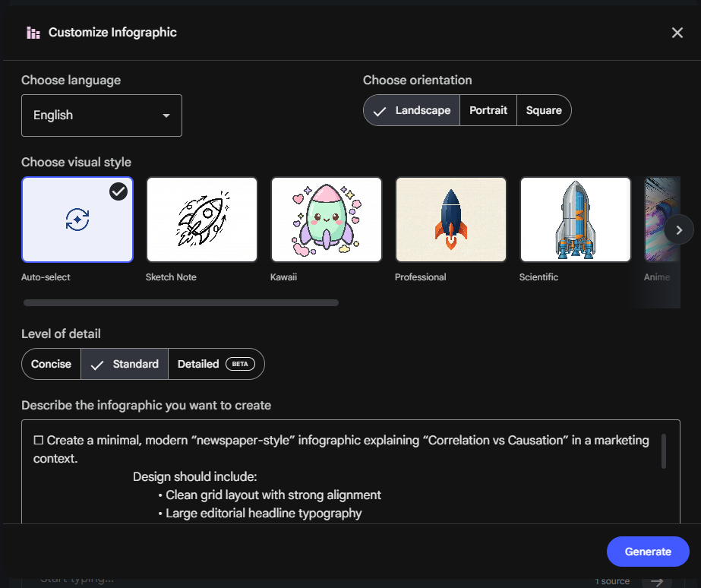Click the language dropdown arrow
This screenshot has width=701, height=588.
click(x=166, y=115)
